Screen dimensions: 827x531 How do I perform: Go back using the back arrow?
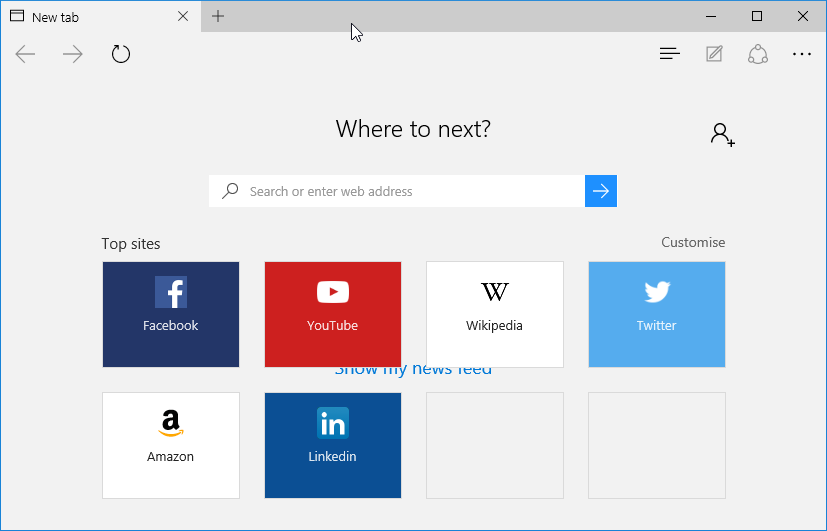[25, 54]
